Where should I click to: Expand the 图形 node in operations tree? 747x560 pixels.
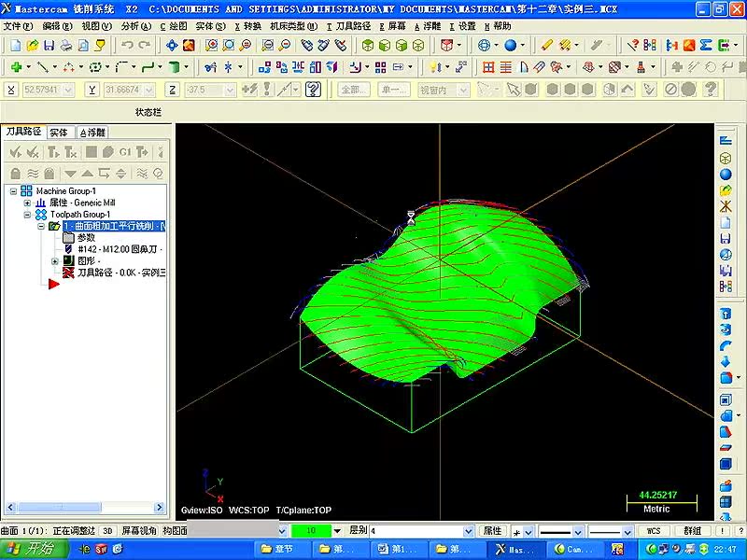(55, 261)
